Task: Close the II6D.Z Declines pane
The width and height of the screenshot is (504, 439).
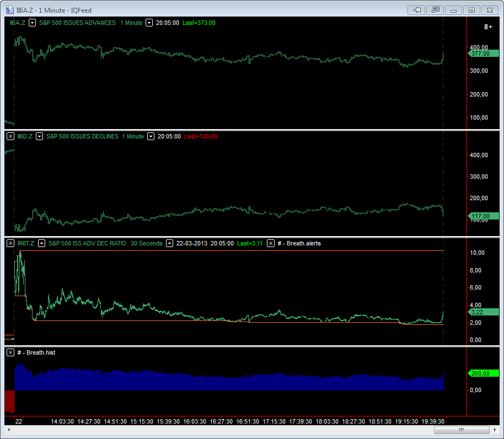Action: (x=10, y=136)
